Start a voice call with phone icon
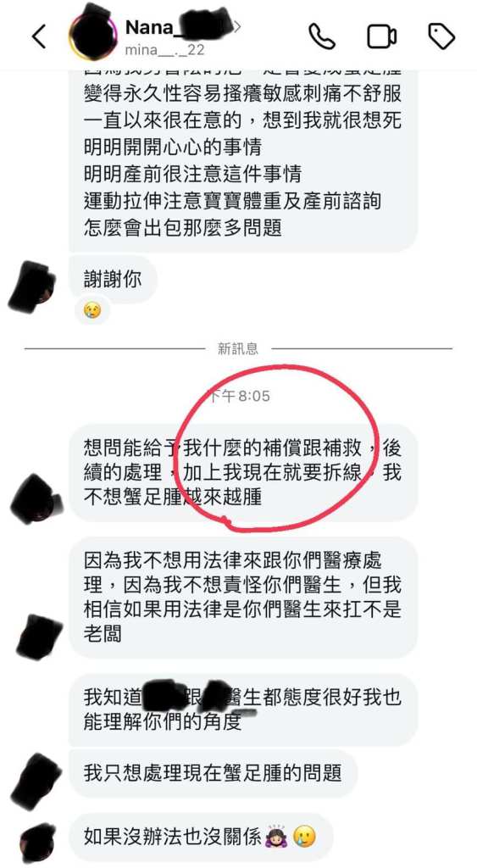 pyautogui.click(x=321, y=36)
